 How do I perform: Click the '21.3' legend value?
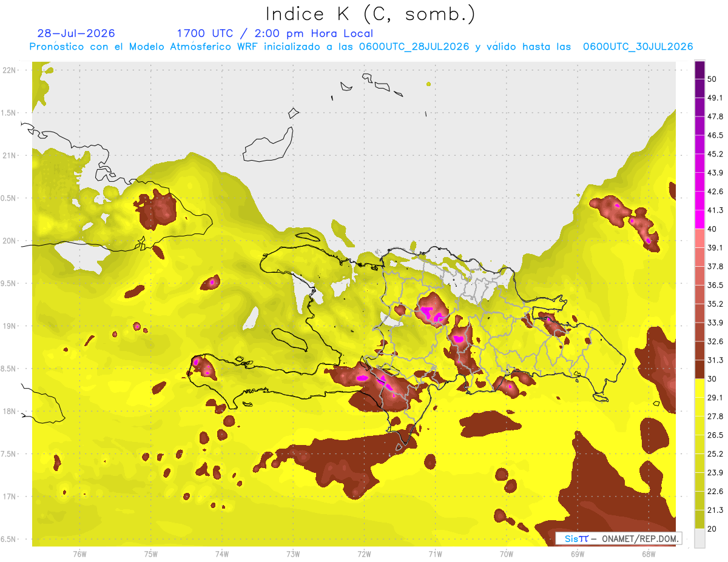pyautogui.click(x=715, y=510)
